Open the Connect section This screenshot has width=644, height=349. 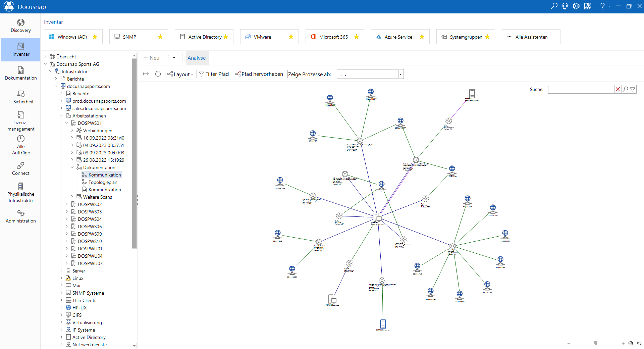point(21,169)
